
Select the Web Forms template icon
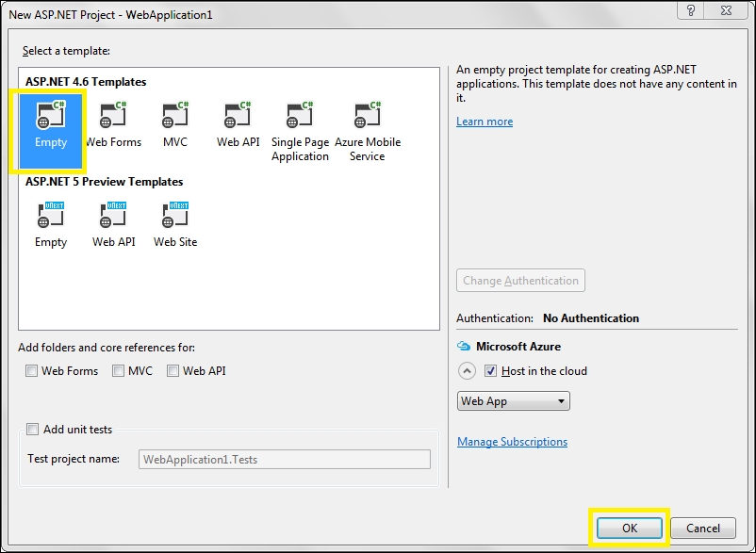click(x=113, y=116)
